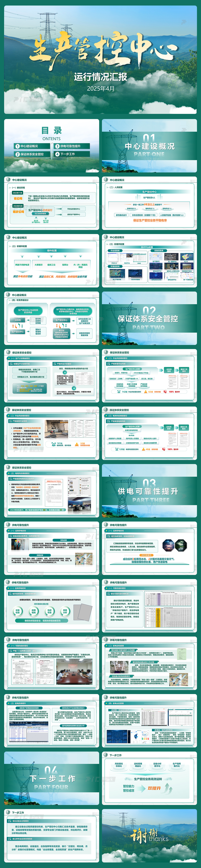Screen dimensions: 201x868
Task: Click the "thanks" word on the last slide
Action: pyautogui.click(x=158, y=839)
